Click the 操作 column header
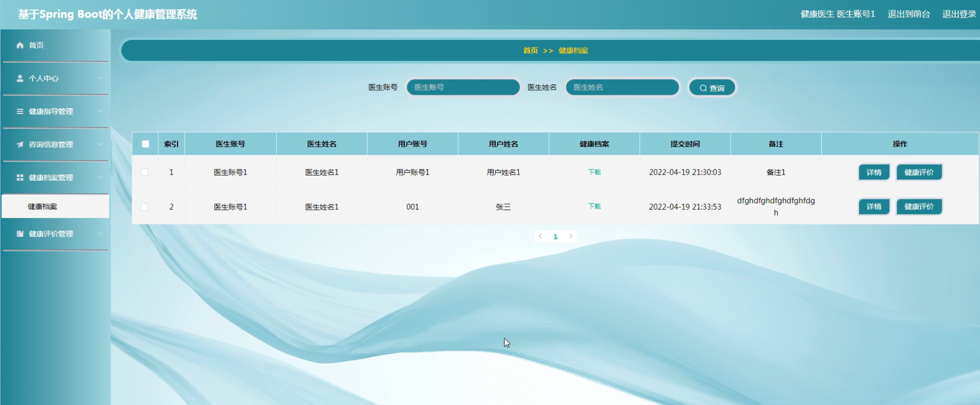Viewport: 980px width, 405px height. tap(900, 144)
